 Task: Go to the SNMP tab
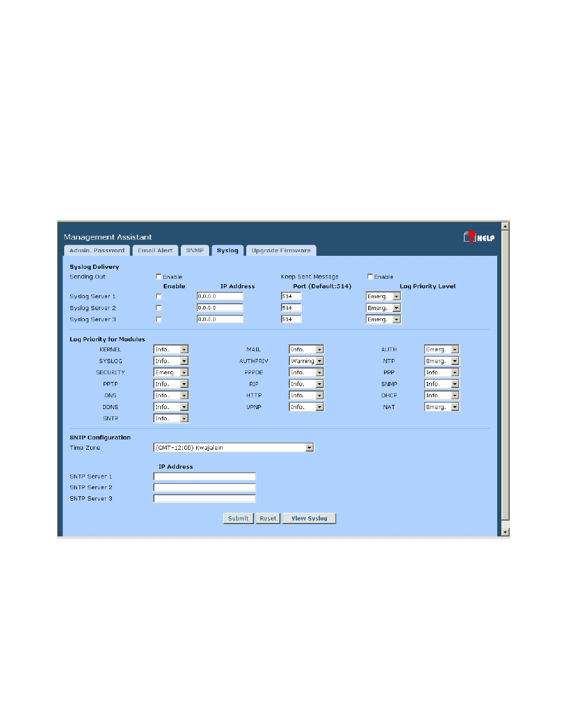(x=194, y=251)
